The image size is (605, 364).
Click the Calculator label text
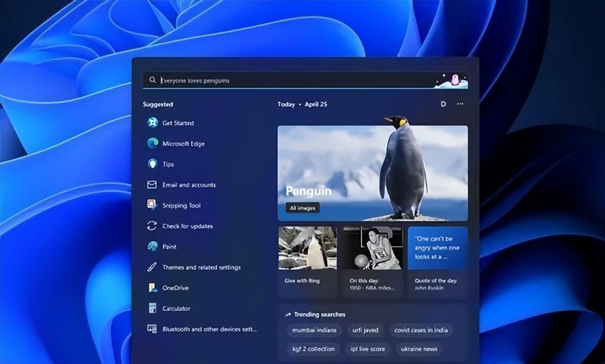tap(176, 309)
